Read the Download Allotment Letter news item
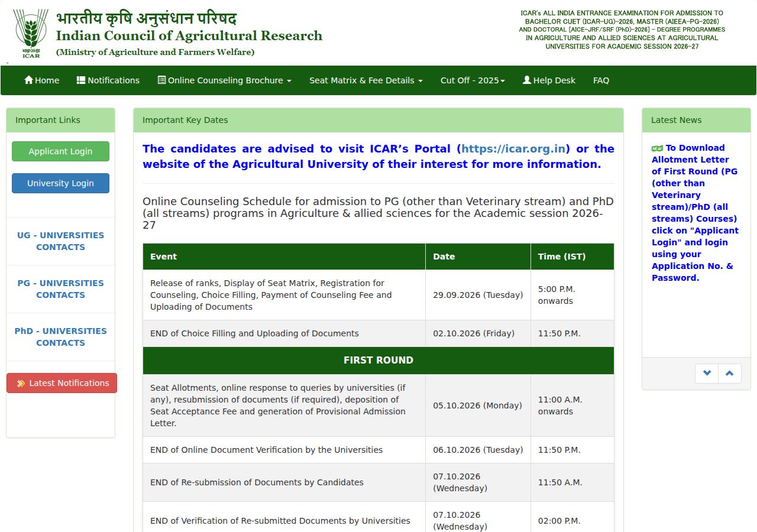 [x=695, y=213]
